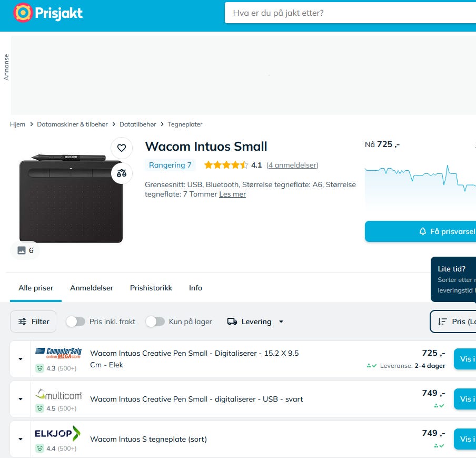
Task: Open Tegneplater breadcrumb
Action: (185, 124)
